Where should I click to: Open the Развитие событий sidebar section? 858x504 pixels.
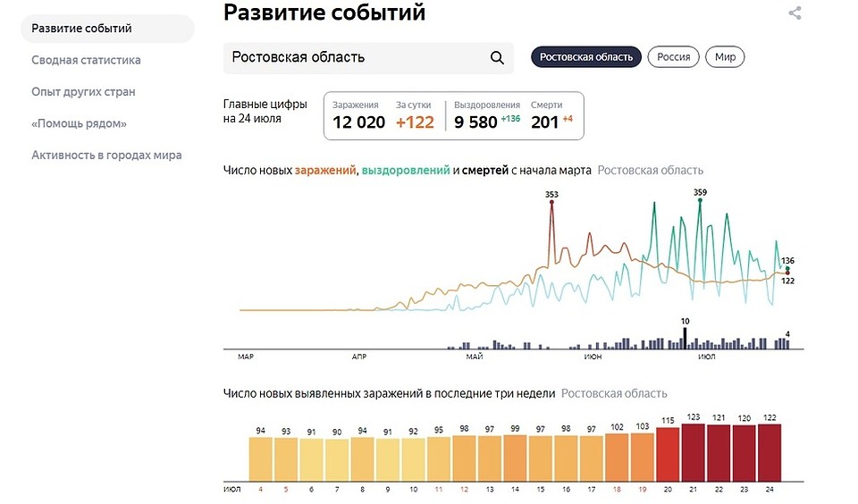coord(107,29)
